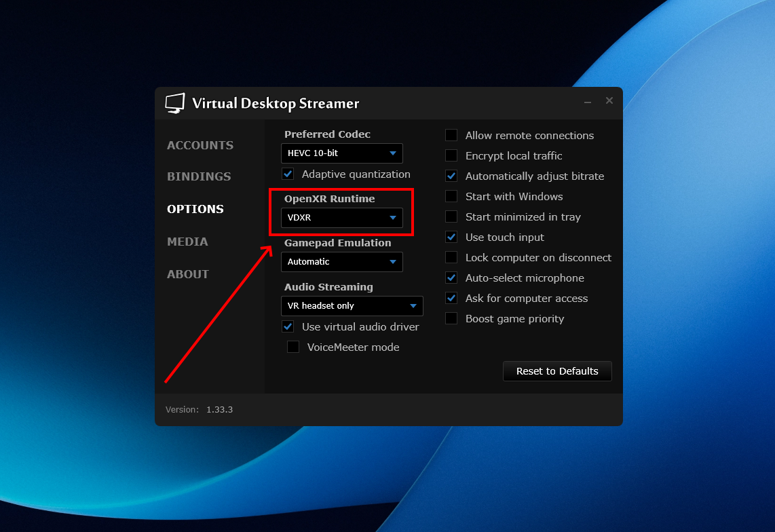The width and height of the screenshot is (775, 532).
Task: Open the Preferred Codec dropdown
Action: (x=341, y=153)
